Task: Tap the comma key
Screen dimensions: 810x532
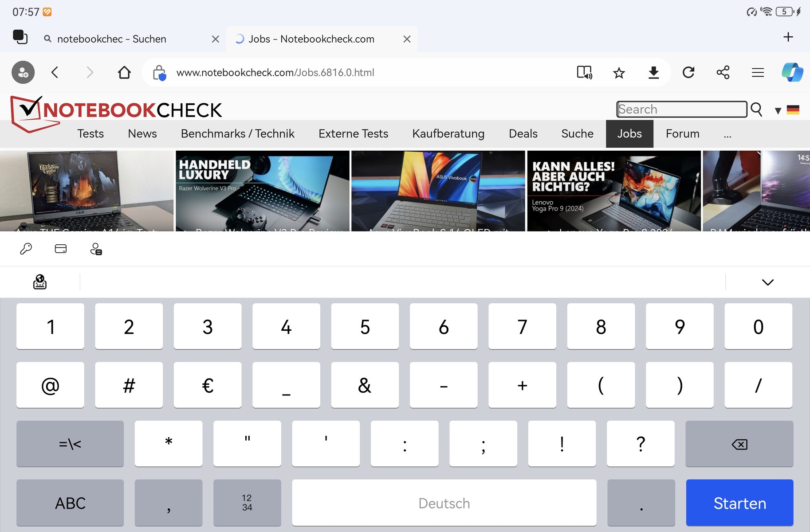Action: [x=169, y=503]
